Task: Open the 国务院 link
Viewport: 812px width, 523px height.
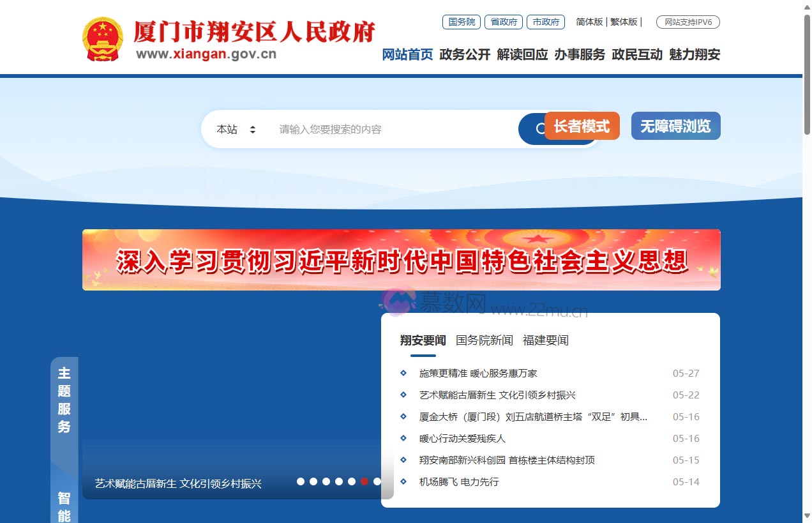Action: 461,22
